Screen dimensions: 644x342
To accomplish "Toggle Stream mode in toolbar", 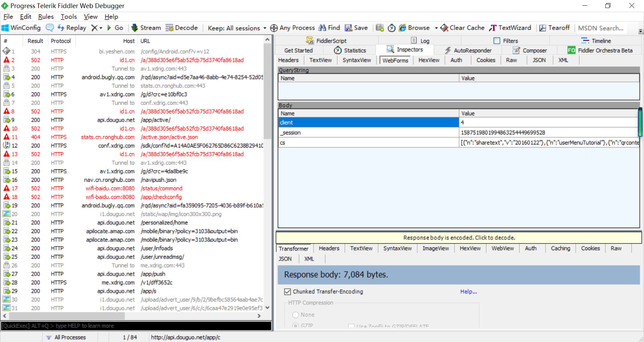I will (146, 28).
